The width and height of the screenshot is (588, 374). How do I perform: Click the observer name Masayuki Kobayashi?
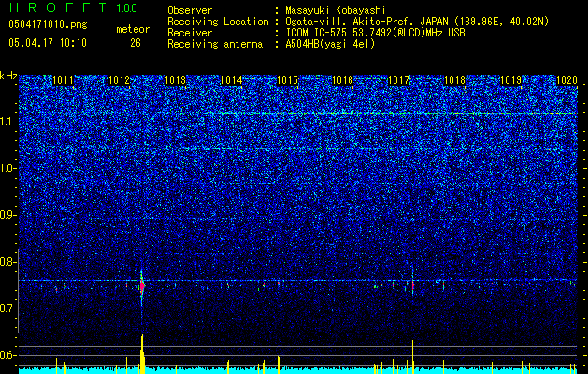(x=335, y=10)
